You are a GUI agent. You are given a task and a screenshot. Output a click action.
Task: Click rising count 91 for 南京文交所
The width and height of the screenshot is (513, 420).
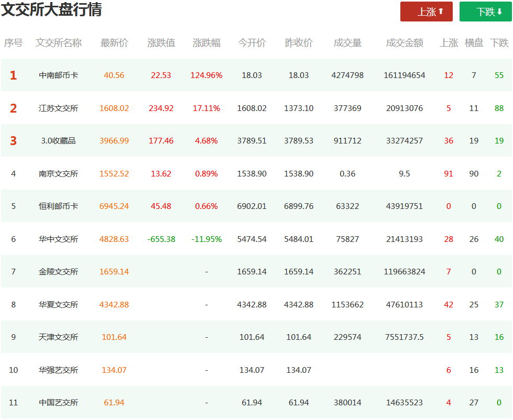point(449,173)
